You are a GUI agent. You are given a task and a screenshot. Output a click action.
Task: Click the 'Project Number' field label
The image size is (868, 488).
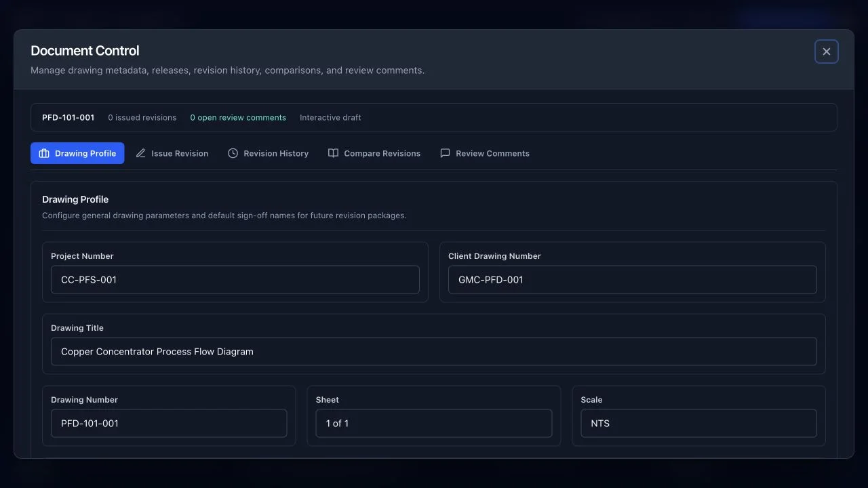coord(82,256)
